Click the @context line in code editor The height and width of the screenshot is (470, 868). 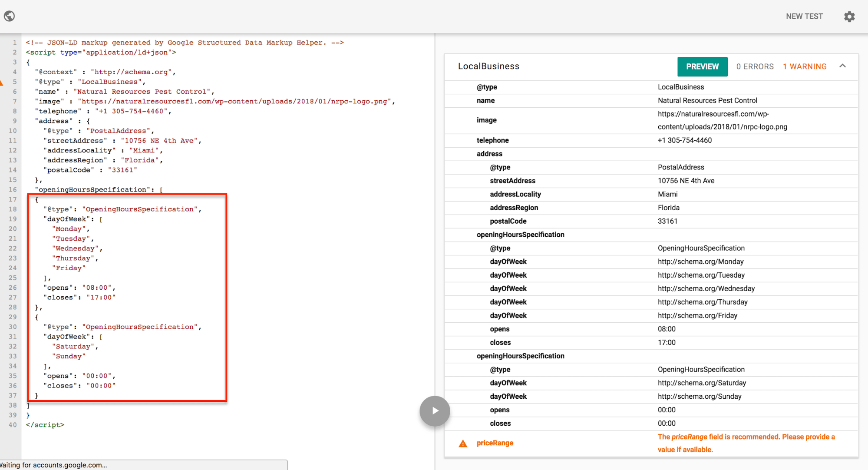(x=105, y=72)
